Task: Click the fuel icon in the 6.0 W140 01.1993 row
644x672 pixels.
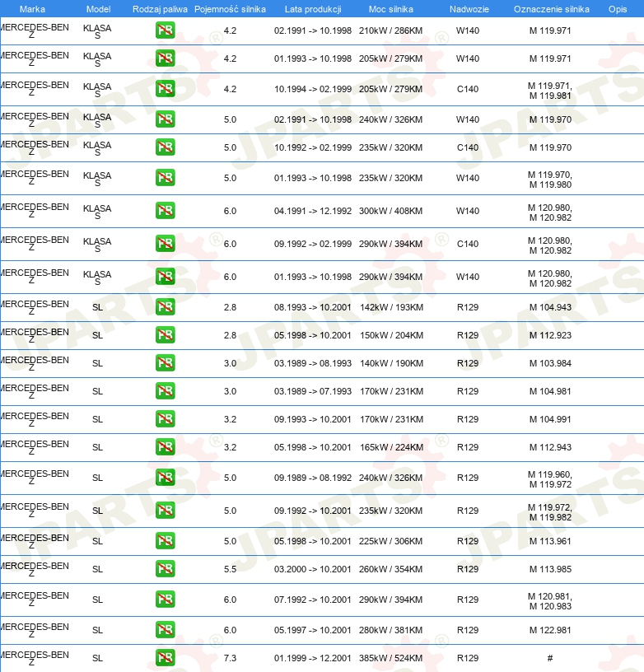Action: coord(165,277)
